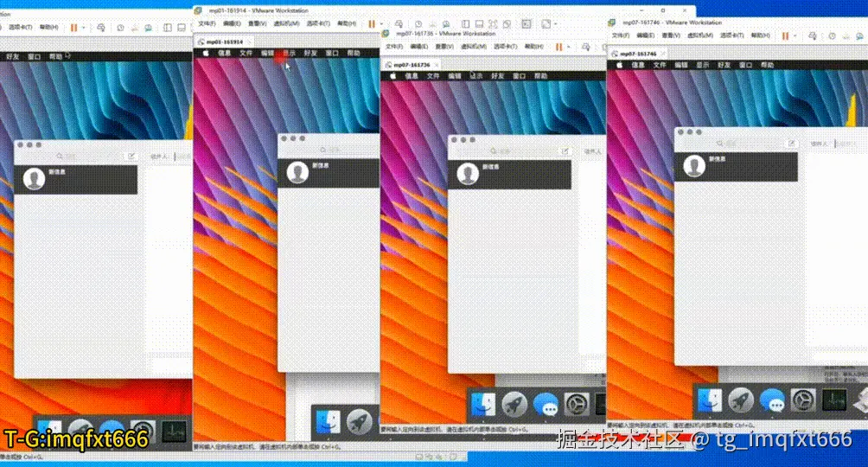This screenshot has height=467, width=868.
Task: Toggle the library sidebar in mp01-161914 window
Action: pyautogui.click(x=465, y=24)
